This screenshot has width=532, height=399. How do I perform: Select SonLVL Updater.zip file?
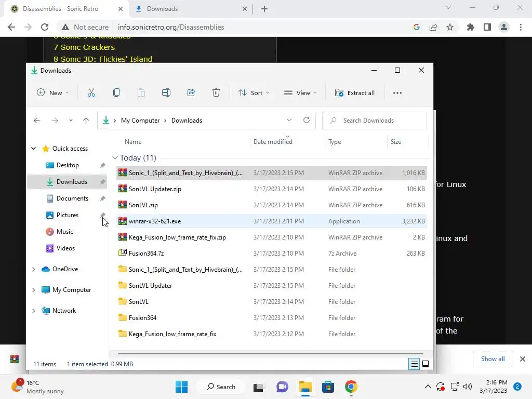tap(271, 189)
